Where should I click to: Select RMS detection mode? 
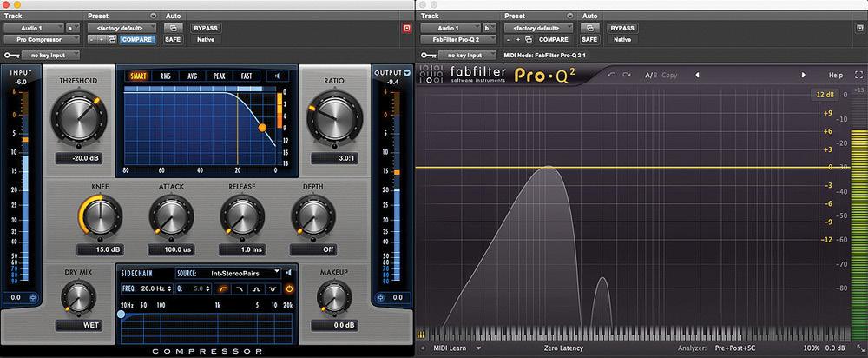[166, 76]
